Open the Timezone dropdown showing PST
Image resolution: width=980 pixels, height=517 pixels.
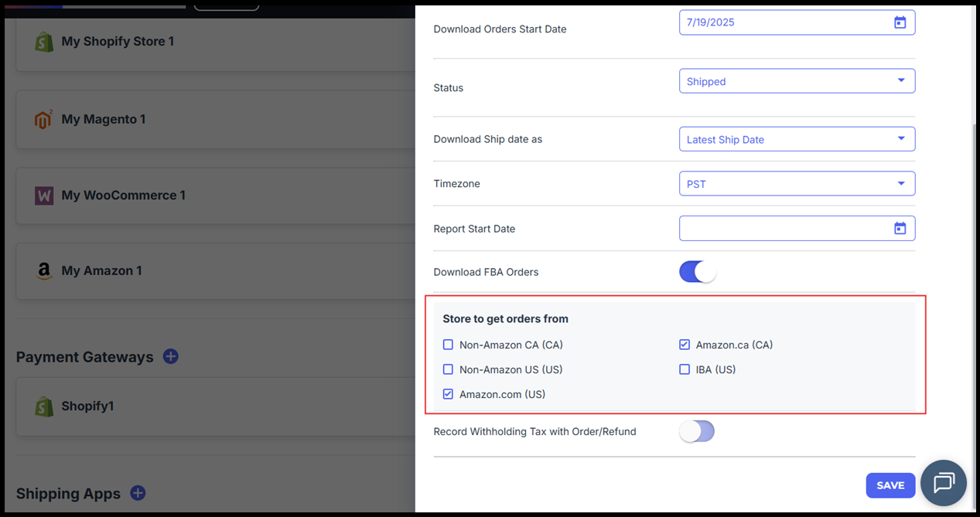tap(797, 184)
